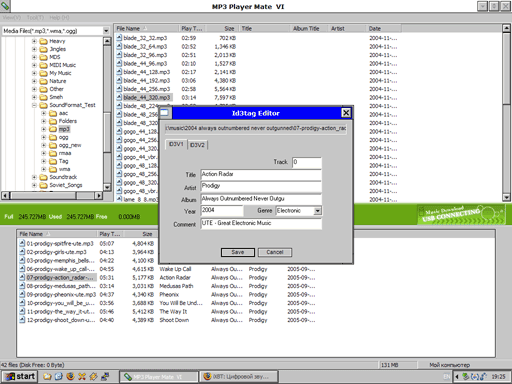Click the USB Connecting music download banner
This screenshot has width=512, height=384.
coord(461,214)
